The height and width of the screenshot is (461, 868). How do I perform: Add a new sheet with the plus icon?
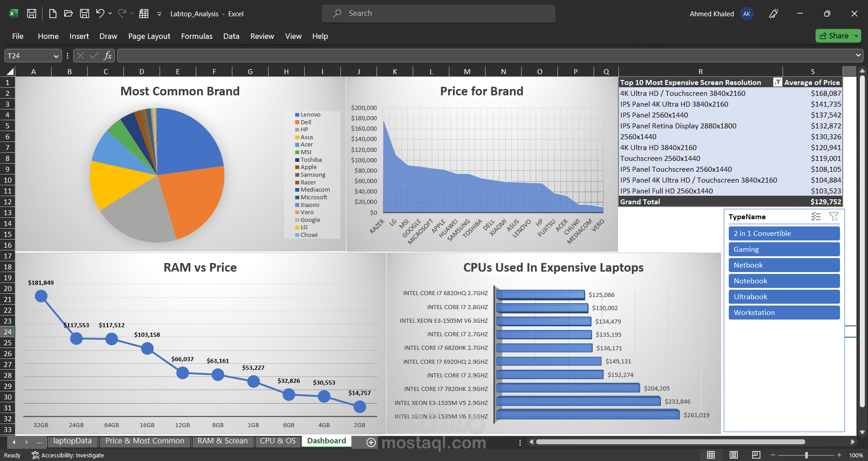(371, 442)
